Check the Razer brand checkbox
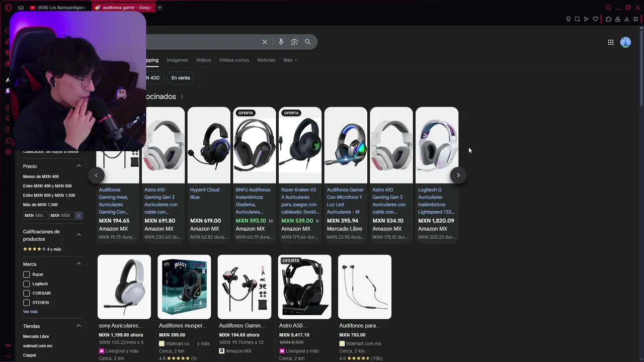 point(27,275)
